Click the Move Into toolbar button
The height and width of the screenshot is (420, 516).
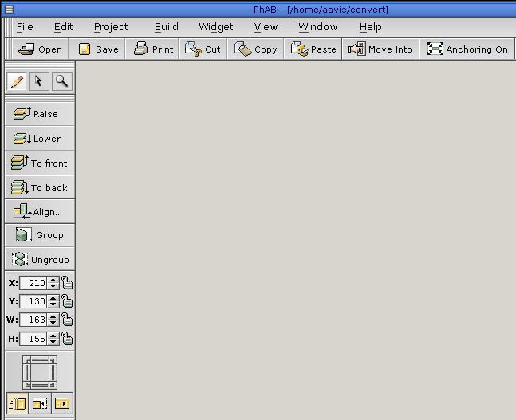pyautogui.click(x=380, y=49)
